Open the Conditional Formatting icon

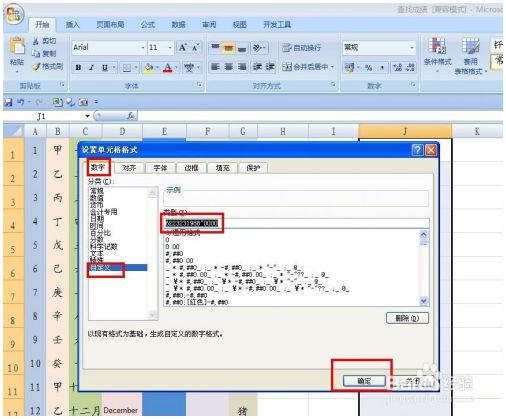click(437, 52)
